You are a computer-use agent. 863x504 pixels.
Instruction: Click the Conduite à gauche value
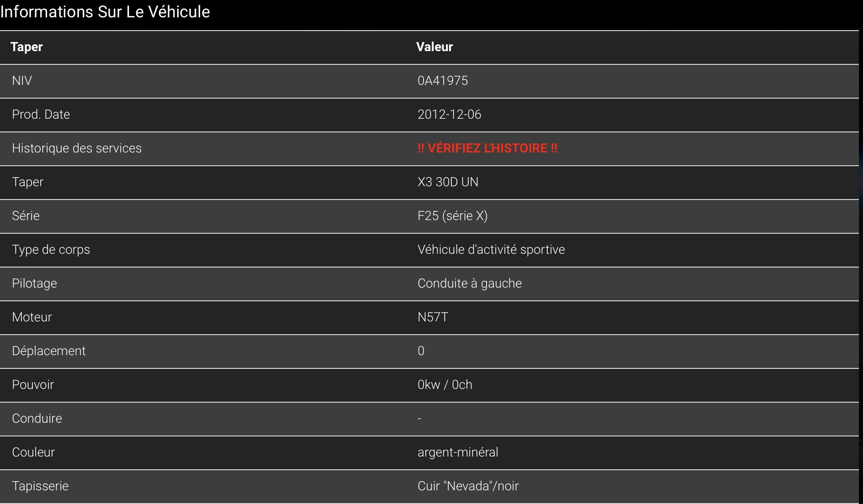tap(469, 283)
